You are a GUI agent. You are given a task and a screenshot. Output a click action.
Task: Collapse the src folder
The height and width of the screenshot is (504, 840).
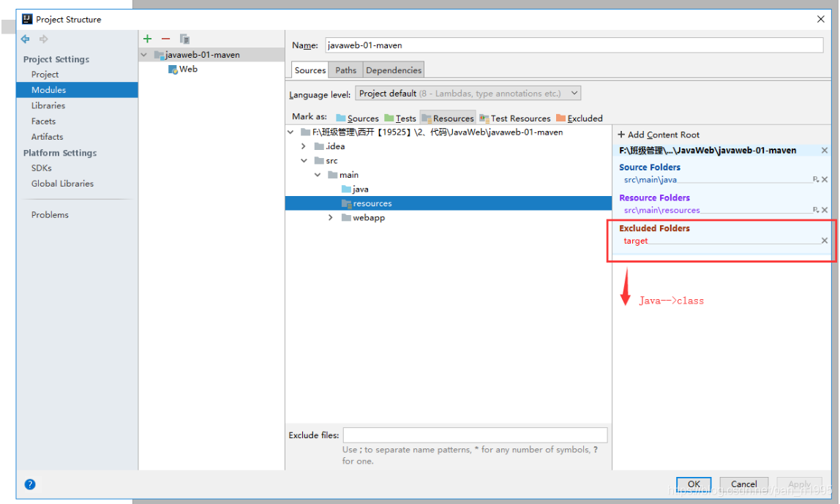pyautogui.click(x=304, y=161)
